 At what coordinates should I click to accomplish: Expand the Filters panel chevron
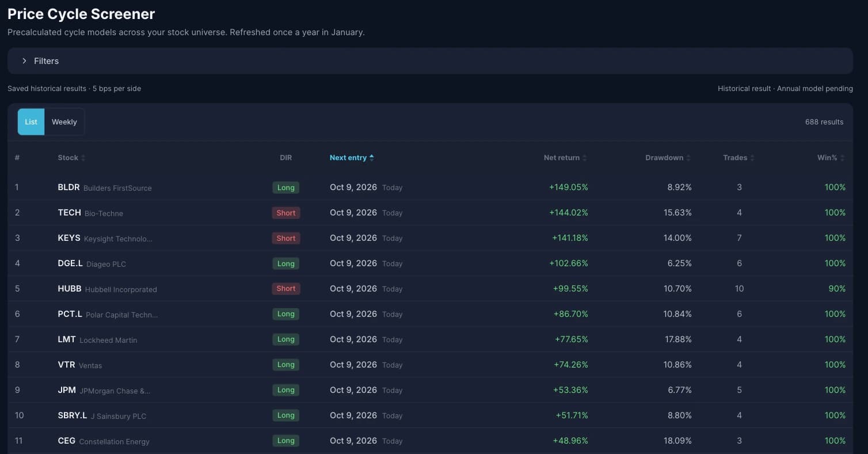coord(24,60)
